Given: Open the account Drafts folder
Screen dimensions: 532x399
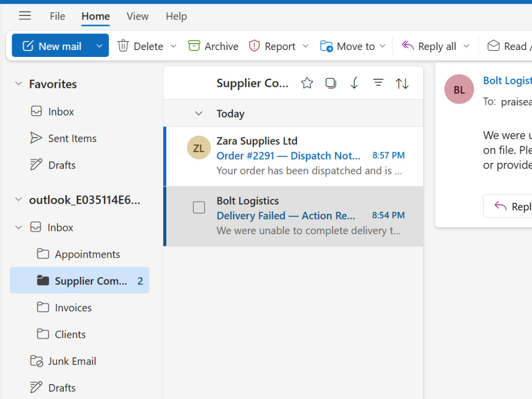Looking at the screenshot, I should (62, 388).
